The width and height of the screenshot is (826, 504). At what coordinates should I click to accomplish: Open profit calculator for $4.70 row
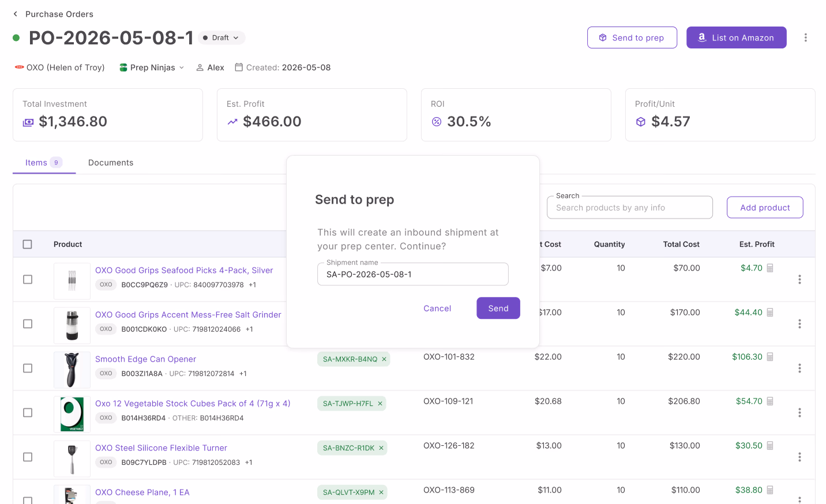[x=770, y=268]
